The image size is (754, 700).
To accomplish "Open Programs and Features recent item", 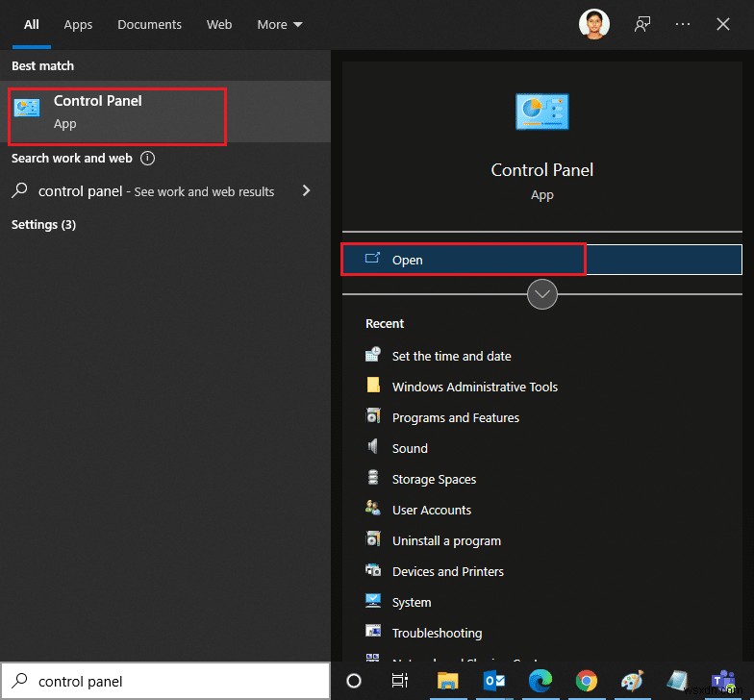I will pyautogui.click(x=455, y=417).
